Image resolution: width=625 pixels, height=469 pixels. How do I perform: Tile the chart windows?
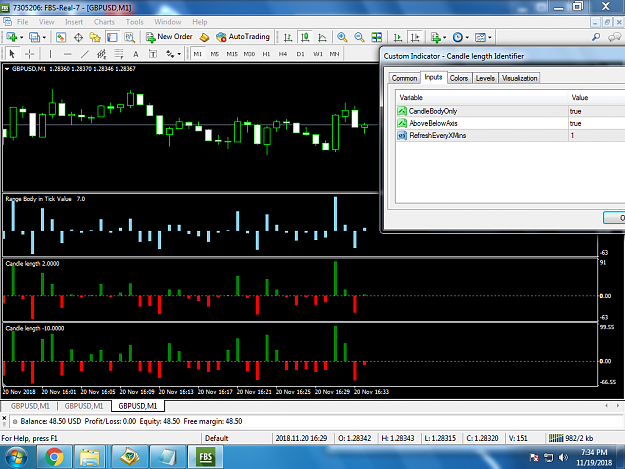pos(376,37)
